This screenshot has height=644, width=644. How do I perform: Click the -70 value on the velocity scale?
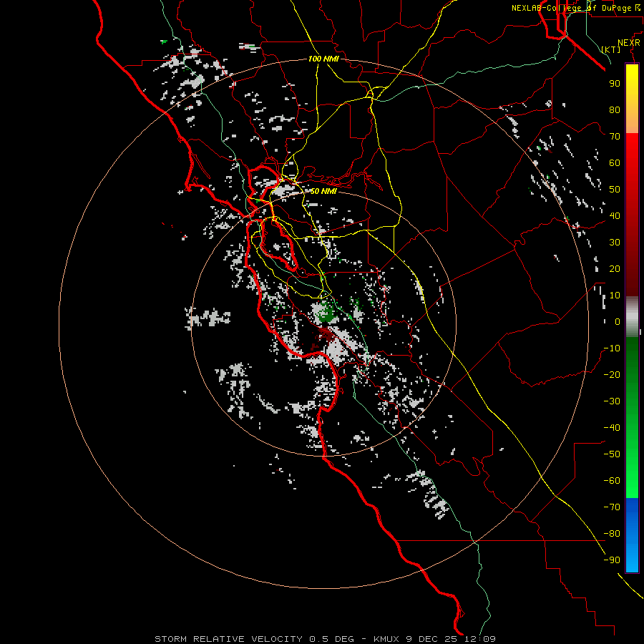[x=612, y=507]
